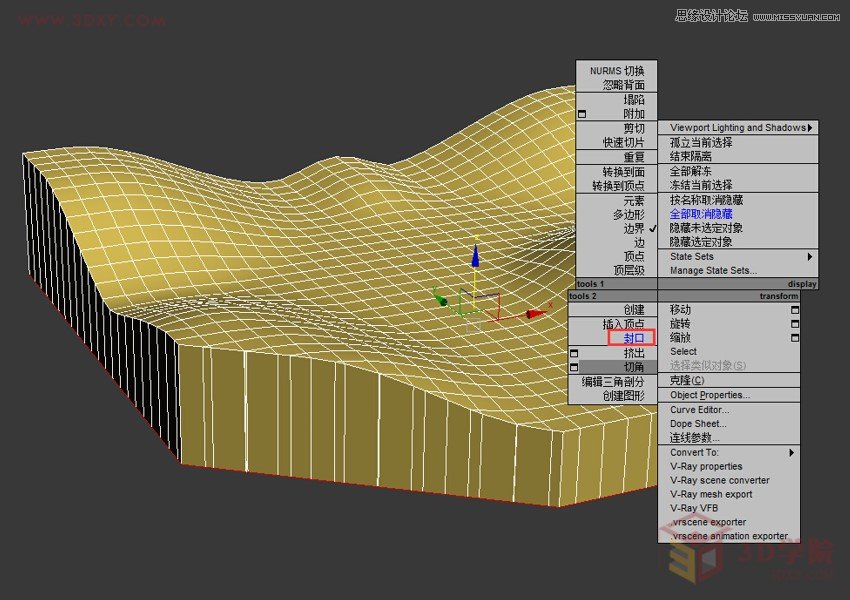Viewport: 850px width, 600px height.
Task: Enable the 顶点 Vertex selection level
Action: [632, 256]
